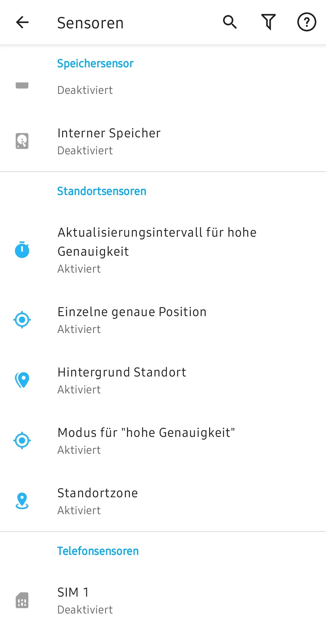Tap the stopwatch icon for update interval
Viewport: 326px width, 644px height.
pos(22,250)
